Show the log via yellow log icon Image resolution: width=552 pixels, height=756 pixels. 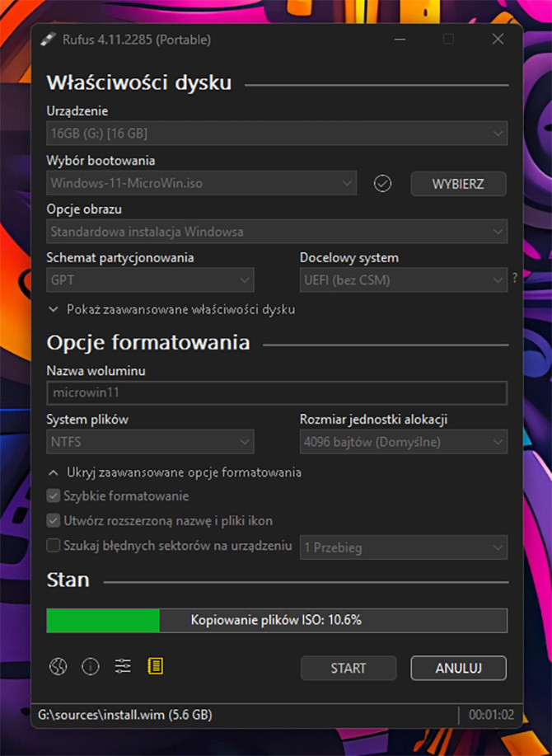(155, 666)
